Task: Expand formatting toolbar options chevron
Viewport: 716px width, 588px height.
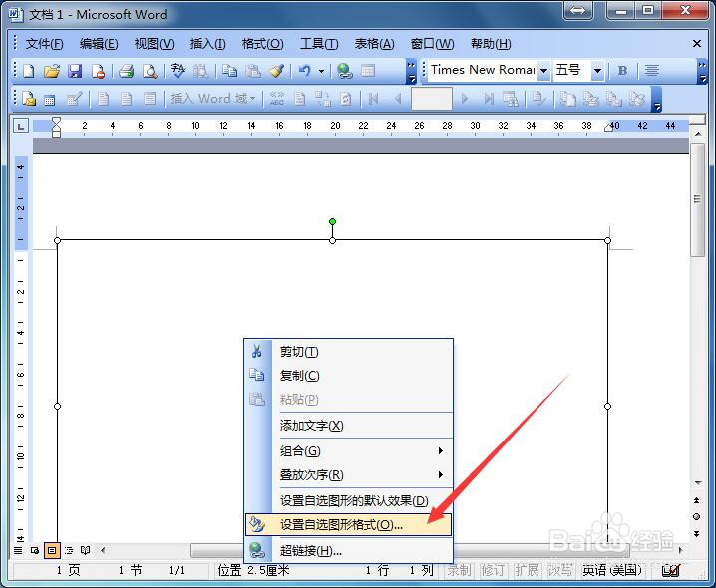Action: (702, 71)
